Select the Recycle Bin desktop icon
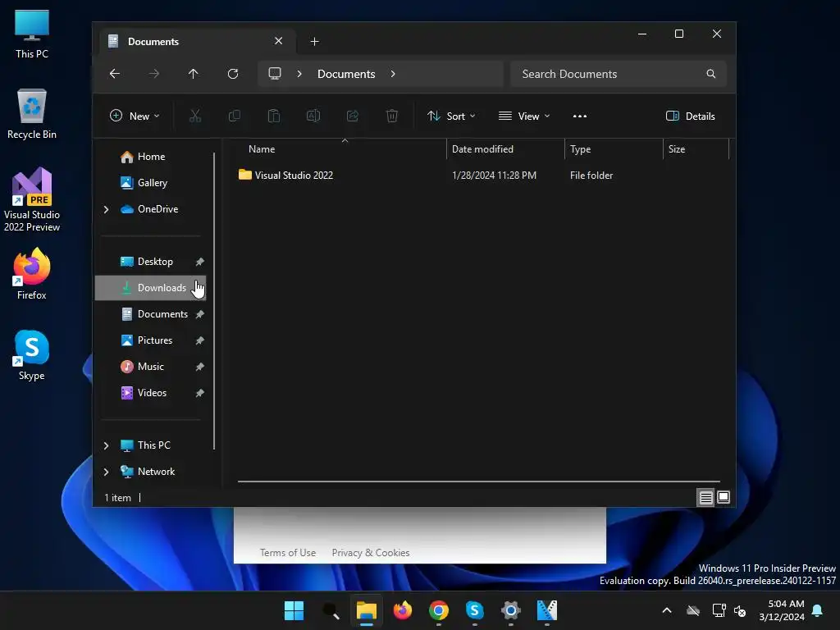 coord(32,115)
